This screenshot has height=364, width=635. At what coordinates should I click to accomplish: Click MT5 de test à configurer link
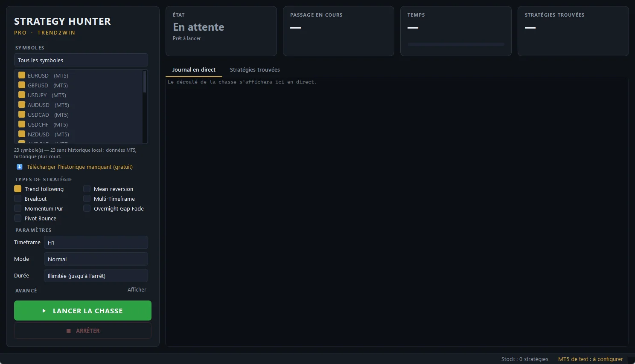[x=591, y=359]
